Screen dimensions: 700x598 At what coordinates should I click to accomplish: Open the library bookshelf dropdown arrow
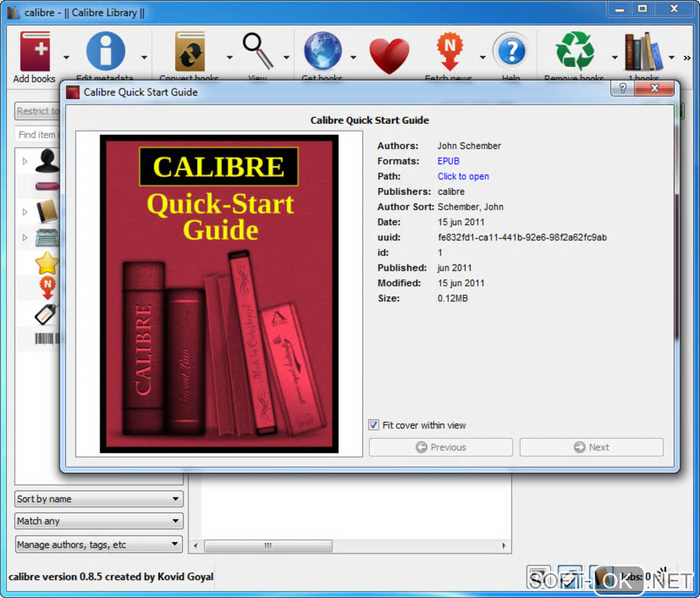671,57
